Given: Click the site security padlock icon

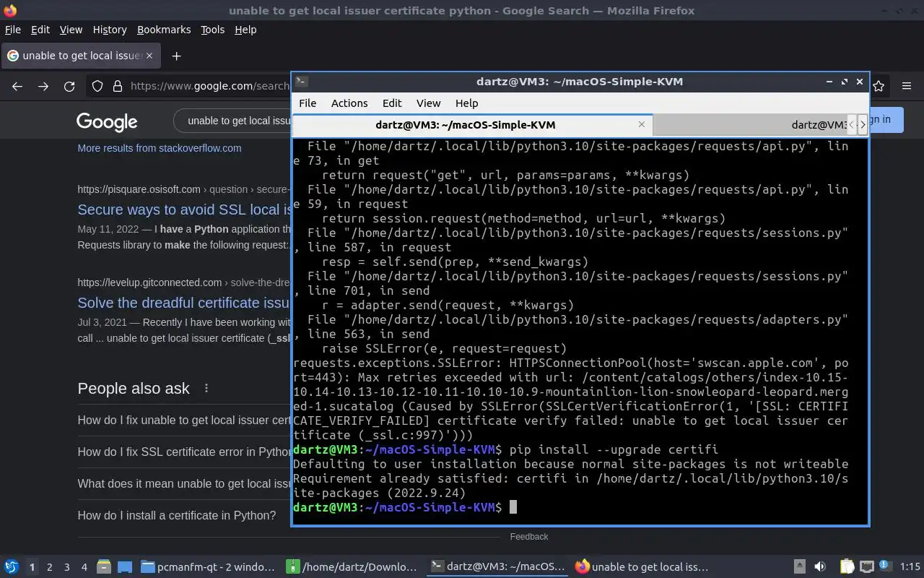Looking at the screenshot, I should point(118,86).
